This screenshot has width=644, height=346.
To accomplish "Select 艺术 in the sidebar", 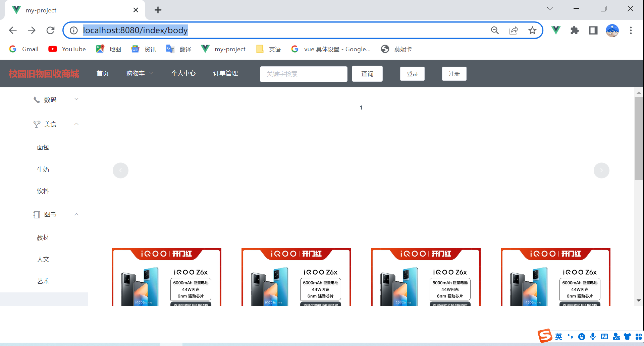I will pyautogui.click(x=43, y=281).
